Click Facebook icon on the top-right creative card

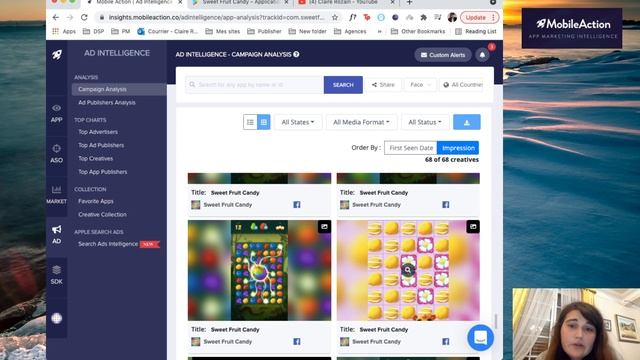click(x=445, y=204)
